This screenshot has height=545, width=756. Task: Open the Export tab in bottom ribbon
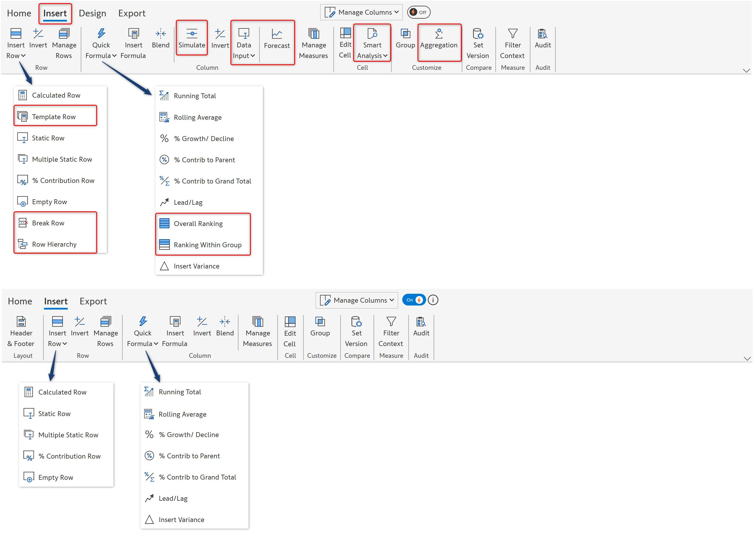(x=93, y=302)
